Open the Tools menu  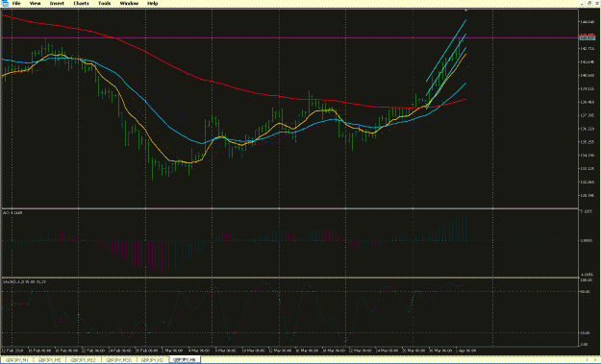pos(104,4)
